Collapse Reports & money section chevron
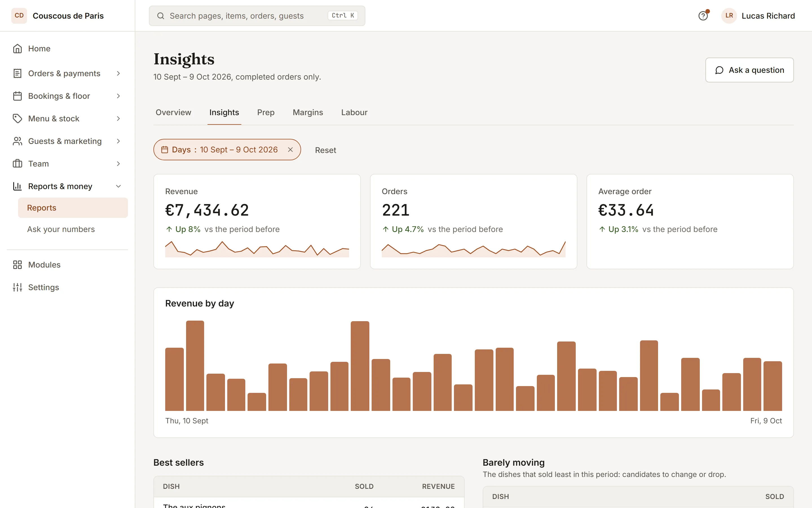 118,186
